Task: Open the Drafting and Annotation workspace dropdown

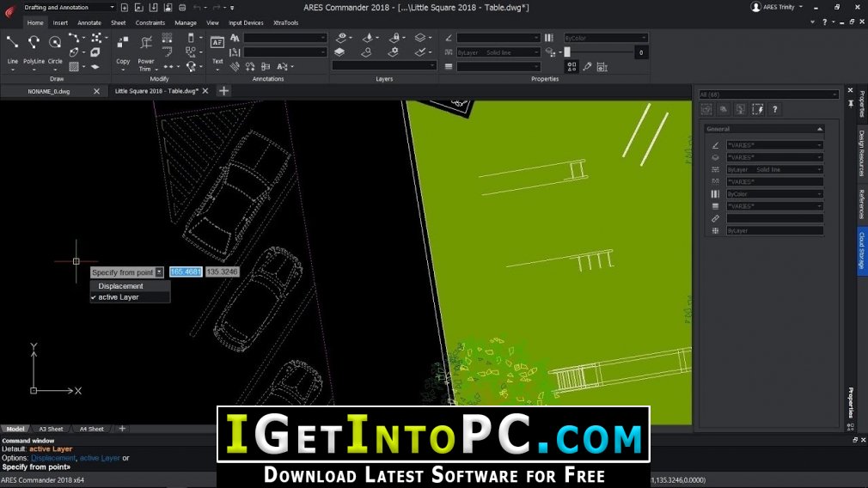Action: pos(69,7)
